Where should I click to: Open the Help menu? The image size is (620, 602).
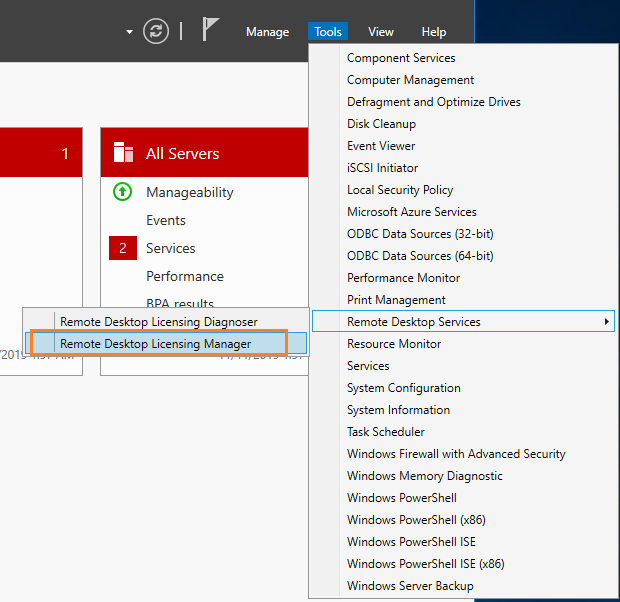pos(434,32)
